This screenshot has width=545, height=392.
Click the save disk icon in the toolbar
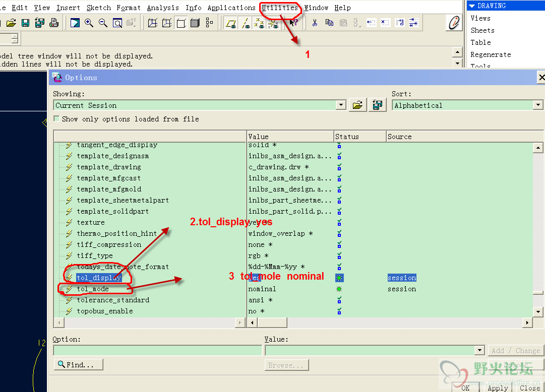[25, 23]
